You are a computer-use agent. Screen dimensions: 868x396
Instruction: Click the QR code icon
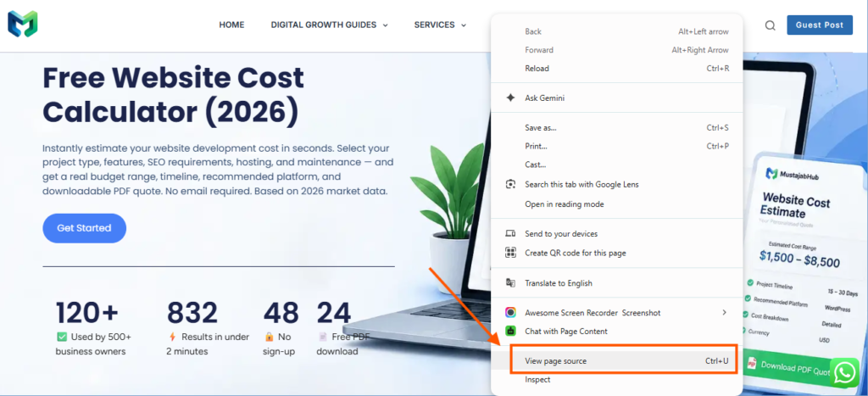510,253
